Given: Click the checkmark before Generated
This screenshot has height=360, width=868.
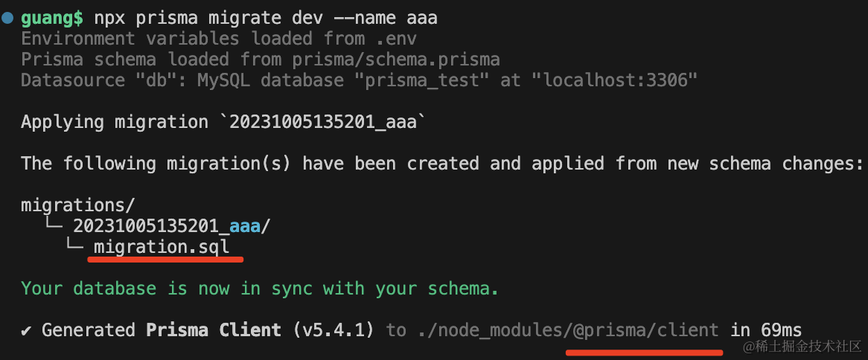Looking at the screenshot, I should tap(27, 330).
